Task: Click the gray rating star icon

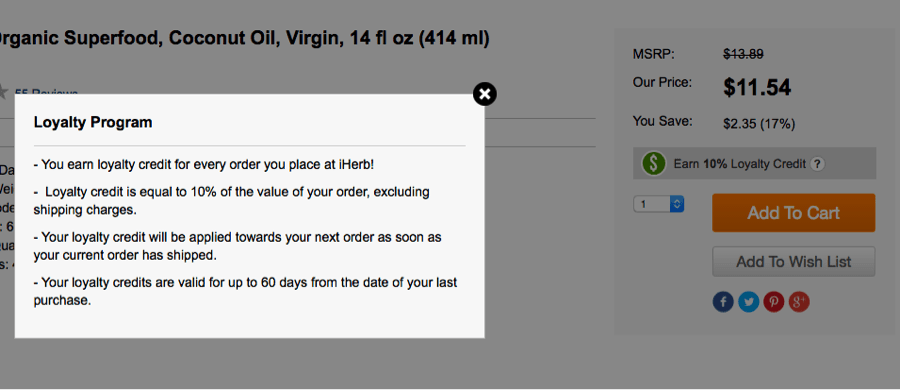Action: tap(3, 92)
